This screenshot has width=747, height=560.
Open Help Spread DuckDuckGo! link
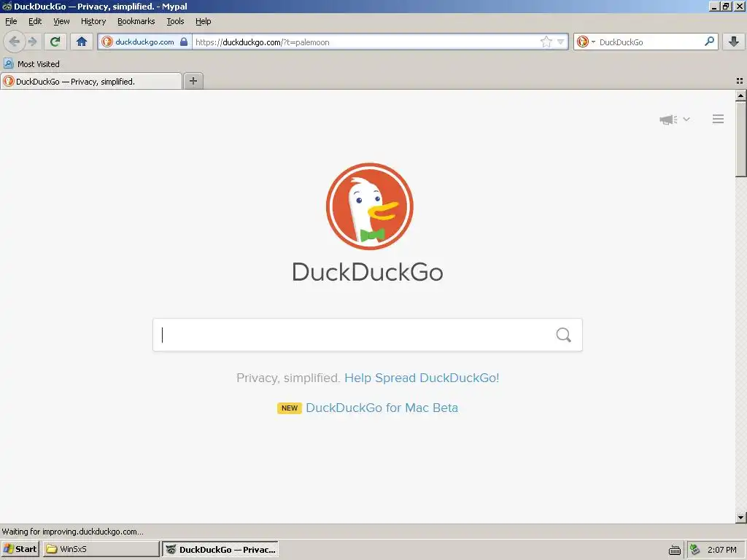[x=422, y=378]
